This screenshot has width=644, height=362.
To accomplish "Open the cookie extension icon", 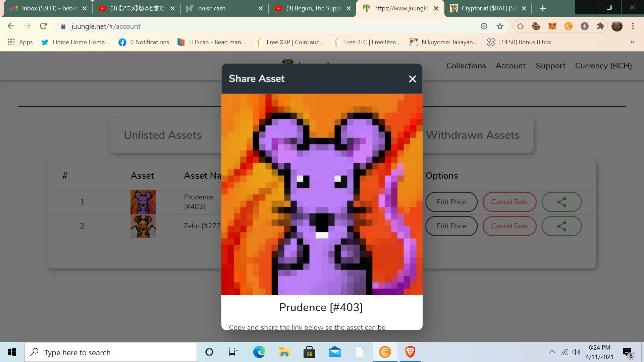I will click(x=536, y=26).
